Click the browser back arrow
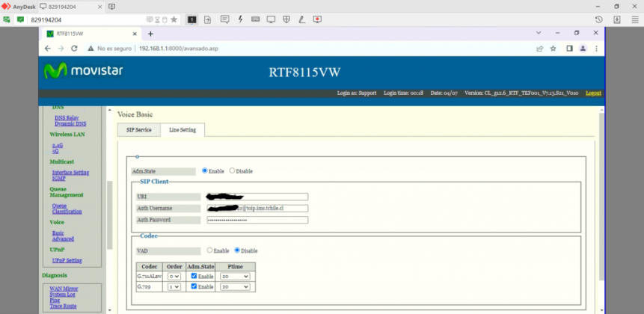Image resolution: width=644 pixels, height=314 pixels. (48, 49)
